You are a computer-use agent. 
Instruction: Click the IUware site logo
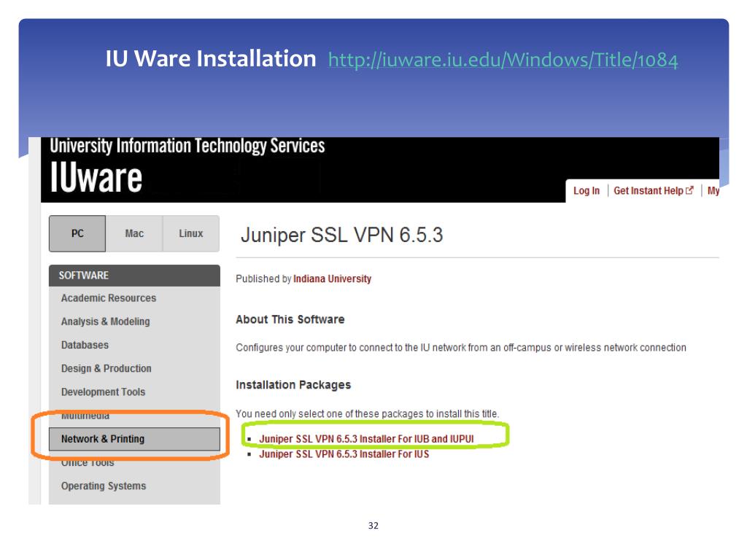point(96,178)
